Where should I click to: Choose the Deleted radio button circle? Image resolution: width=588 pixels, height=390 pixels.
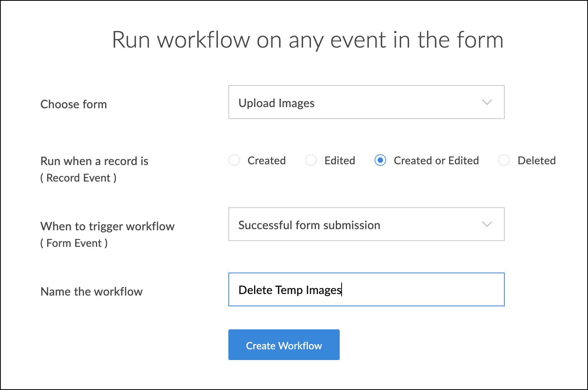(x=504, y=160)
